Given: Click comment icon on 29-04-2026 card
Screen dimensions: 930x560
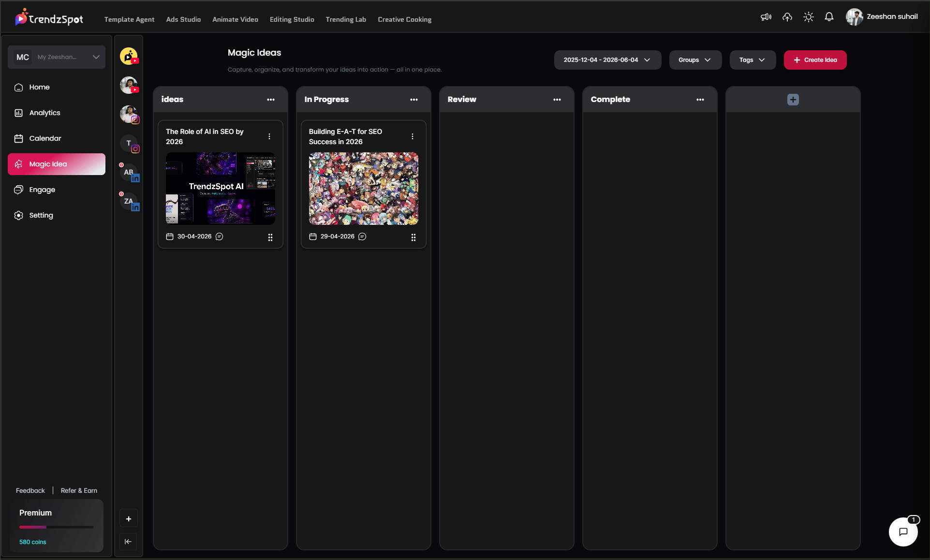Looking at the screenshot, I should coord(362,236).
